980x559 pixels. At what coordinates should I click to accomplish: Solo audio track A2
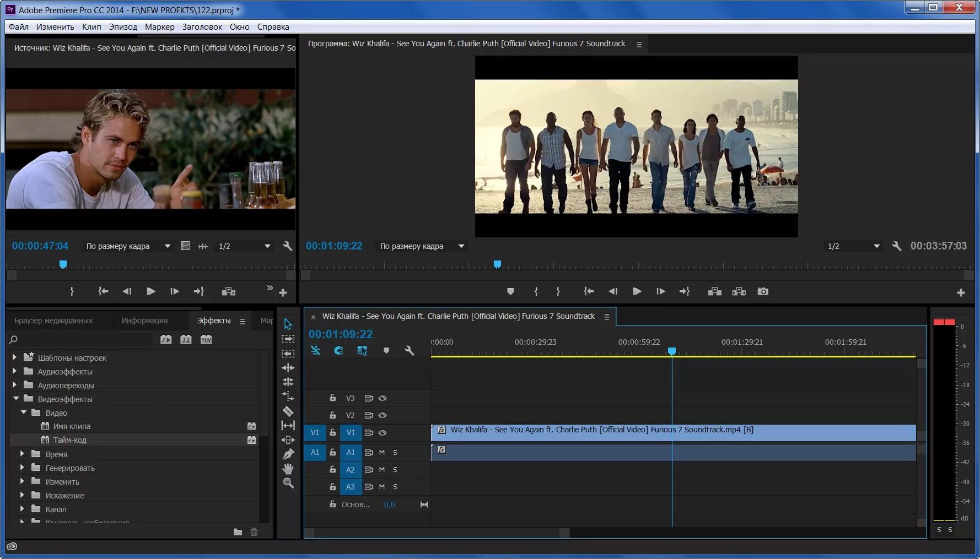[x=395, y=470]
